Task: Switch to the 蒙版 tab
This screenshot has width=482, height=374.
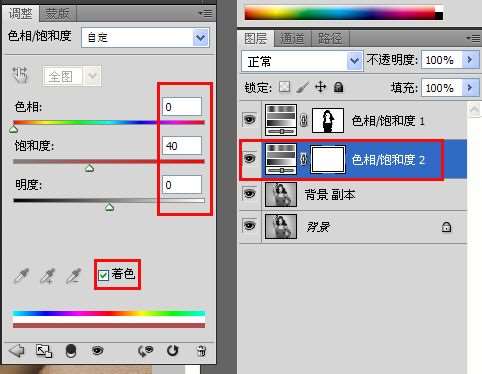Action: coord(57,14)
